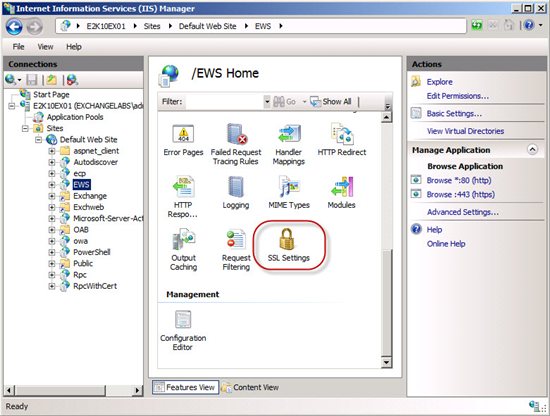This screenshot has width=550, height=416.
Task: Open Basic Settings link
Action: pyautogui.click(x=454, y=113)
